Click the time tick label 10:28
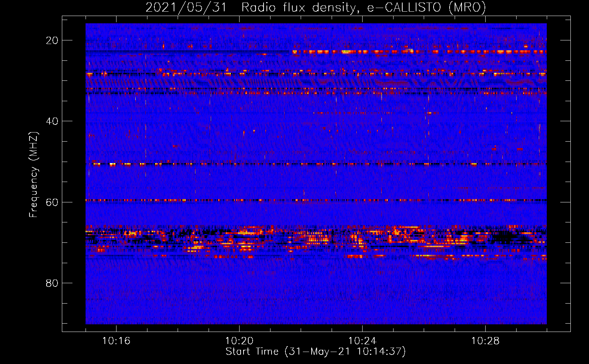Image resolution: width=589 pixels, height=364 pixels. [485, 341]
